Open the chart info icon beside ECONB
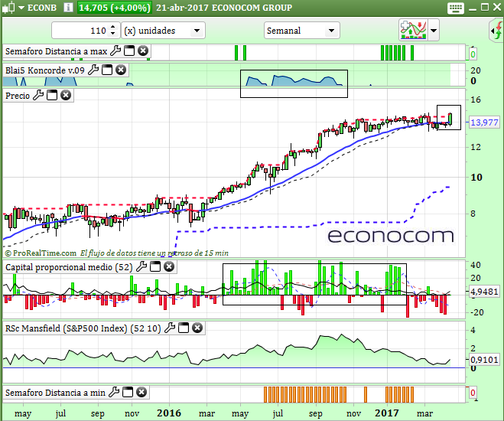504x421 pixels. [x=69, y=8]
